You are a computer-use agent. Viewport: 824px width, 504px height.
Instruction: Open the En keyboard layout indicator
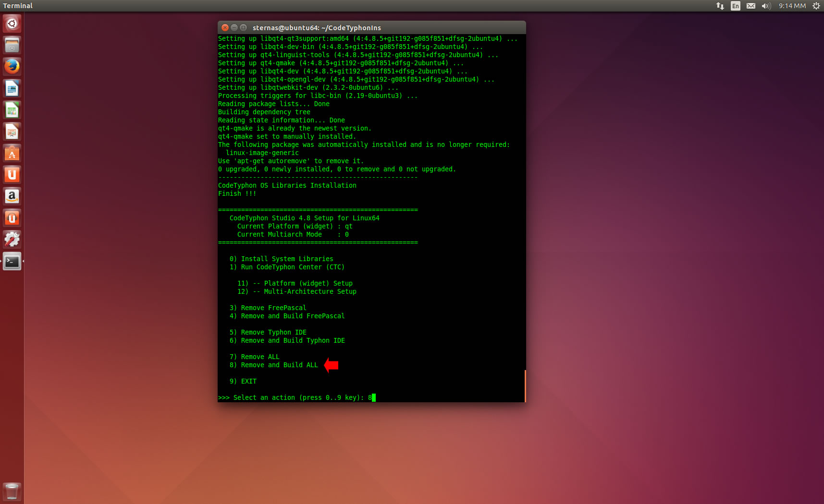[736, 6]
